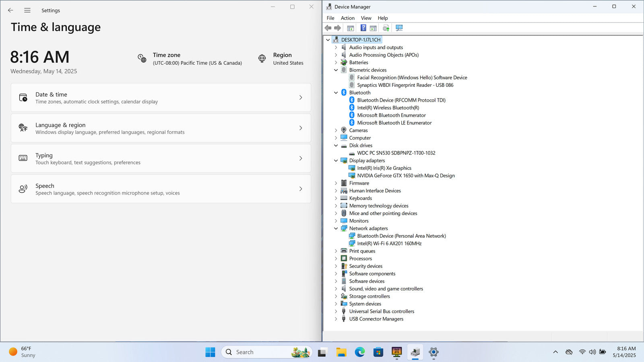Viewport: 644px width, 362px height.
Task: Launch Microsoft Edge from the taskbar
Action: (x=360, y=352)
